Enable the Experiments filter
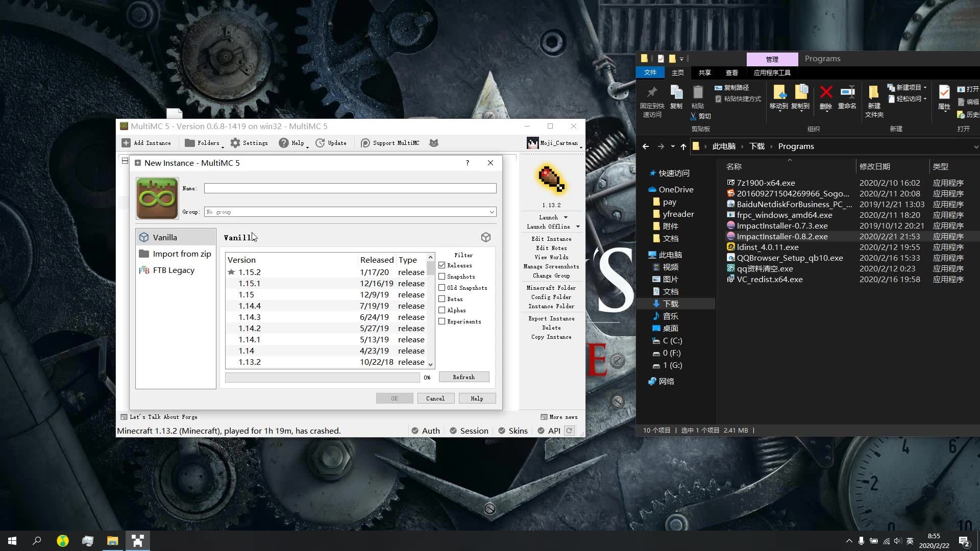 pos(442,321)
